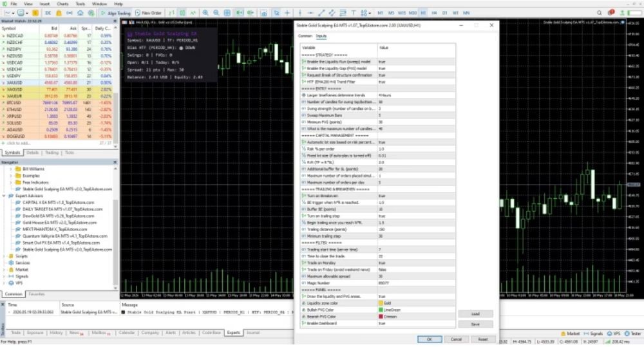Collapse the Expert Advisors tree node
644x347 pixels.
click(x=4, y=196)
